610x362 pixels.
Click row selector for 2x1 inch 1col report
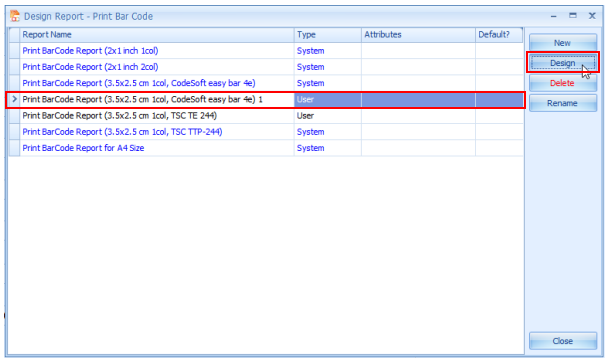pos(14,51)
